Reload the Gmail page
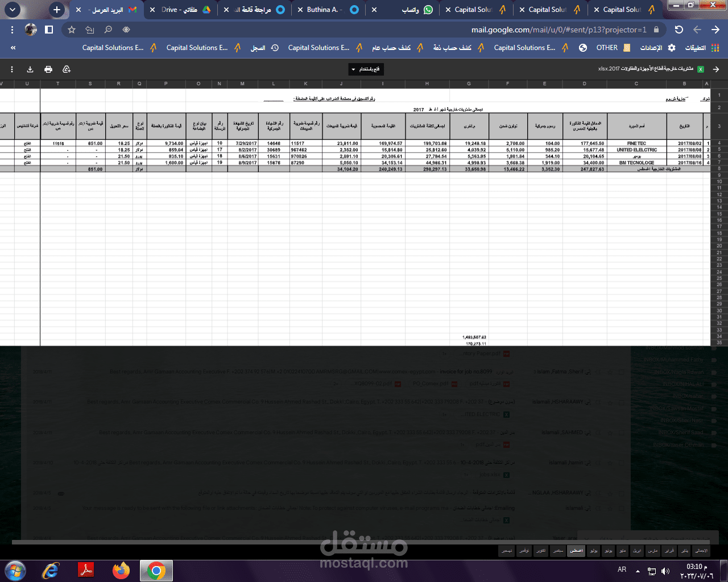The image size is (728, 582). pyautogui.click(x=679, y=30)
